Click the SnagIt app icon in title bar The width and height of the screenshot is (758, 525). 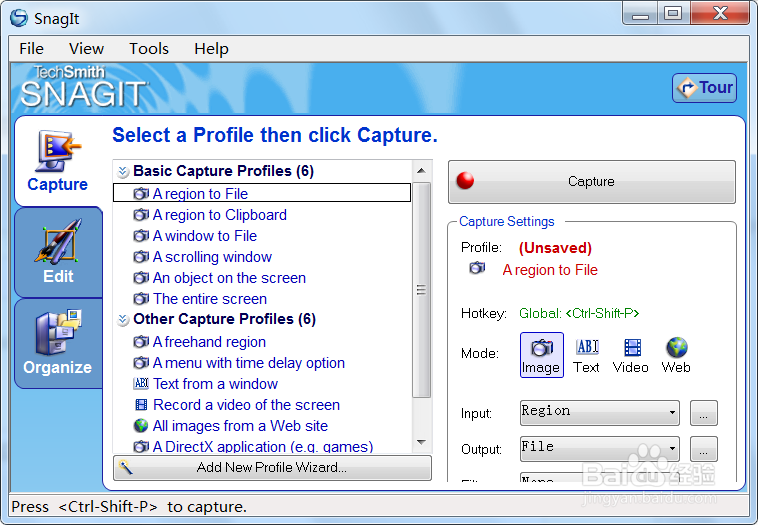point(19,18)
